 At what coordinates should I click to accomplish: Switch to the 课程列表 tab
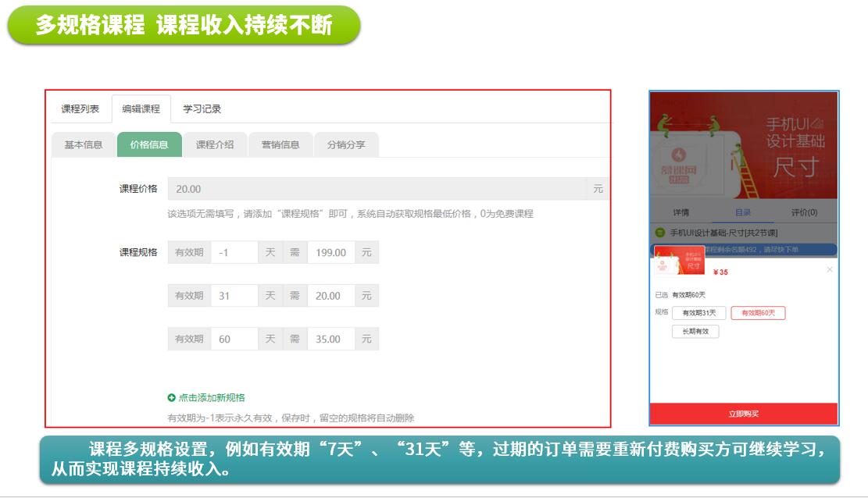(x=80, y=109)
